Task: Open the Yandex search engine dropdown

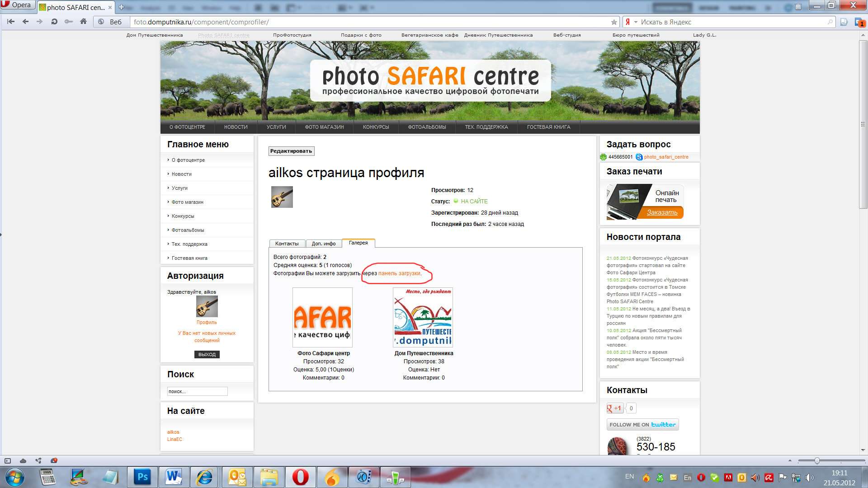Action: point(631,22)
